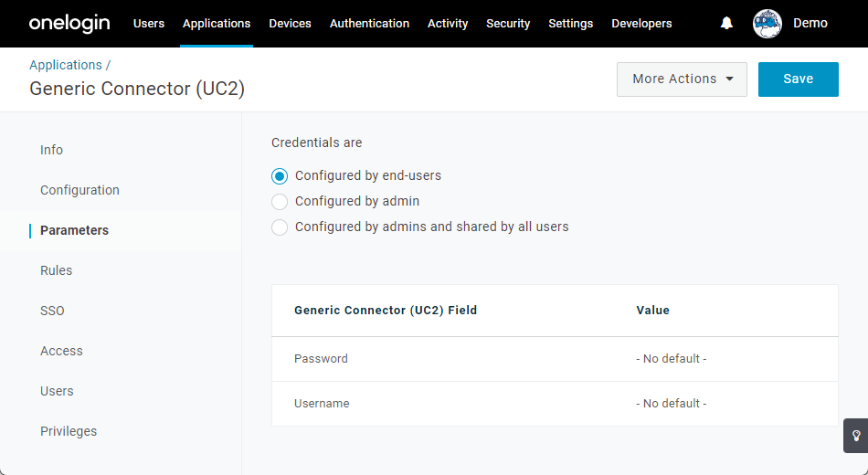The image size is (868, 475).
Task: Click the lightbulb help widget icon
Action: tap(856, 436)
